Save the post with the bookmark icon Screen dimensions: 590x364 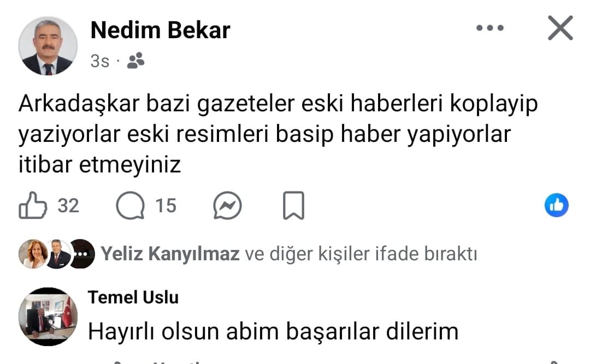[293, 205]
